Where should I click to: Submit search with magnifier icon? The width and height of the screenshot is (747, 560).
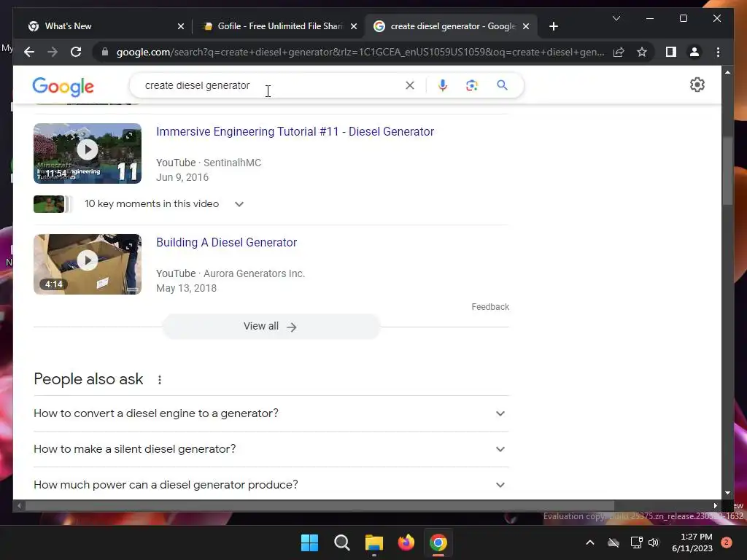point(502,85)
